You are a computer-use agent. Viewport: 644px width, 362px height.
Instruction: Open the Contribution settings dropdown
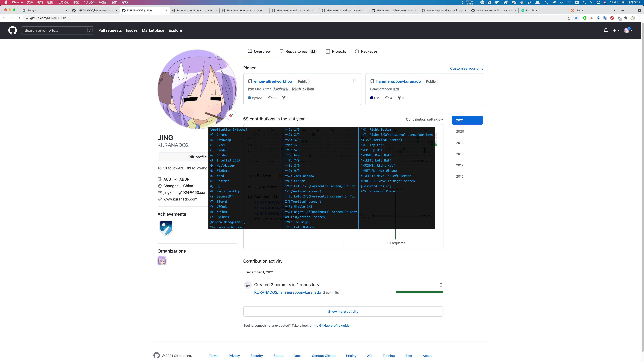(424, 120)
